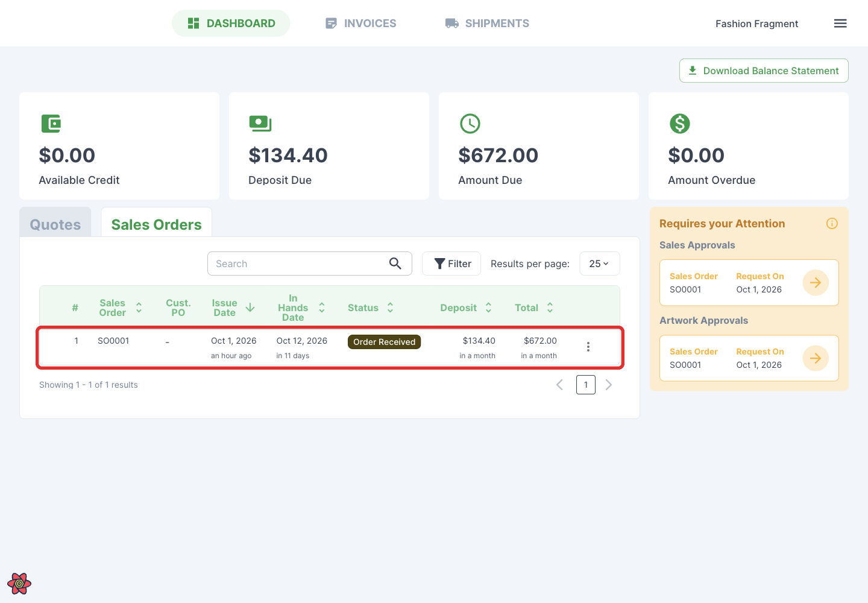Screen dimensions: 868x603
Task: Switch to the Invoices tab
Action: (x=360, y=24)
